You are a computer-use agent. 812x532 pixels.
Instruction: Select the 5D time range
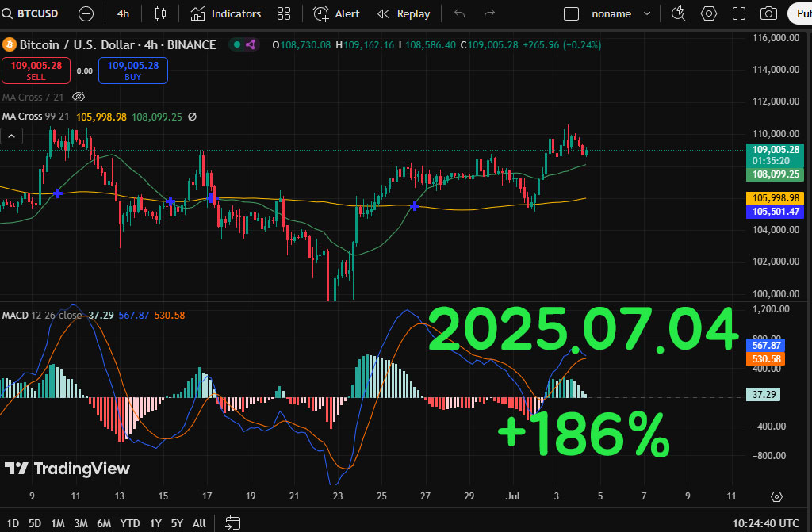click(35, 523)
